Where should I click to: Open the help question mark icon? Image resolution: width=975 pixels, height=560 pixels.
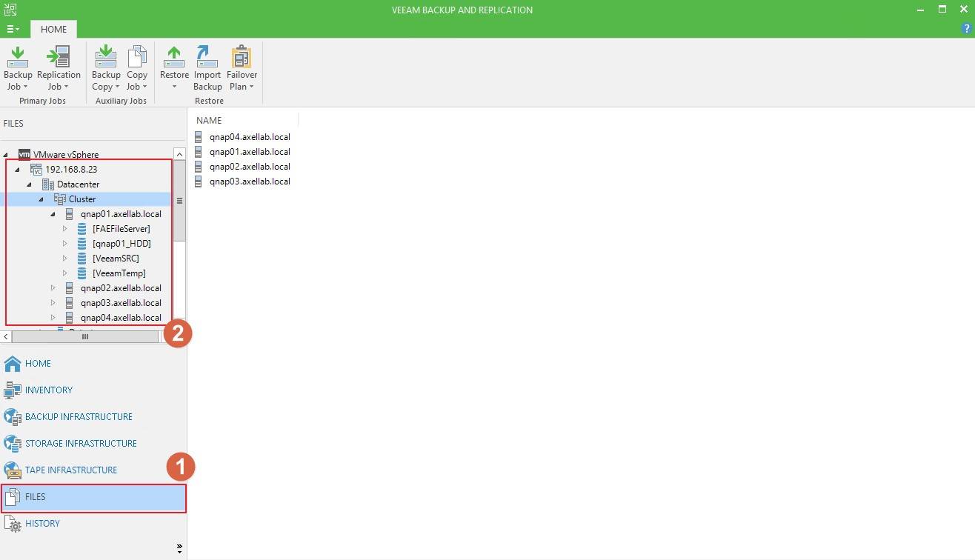(965, 28)
